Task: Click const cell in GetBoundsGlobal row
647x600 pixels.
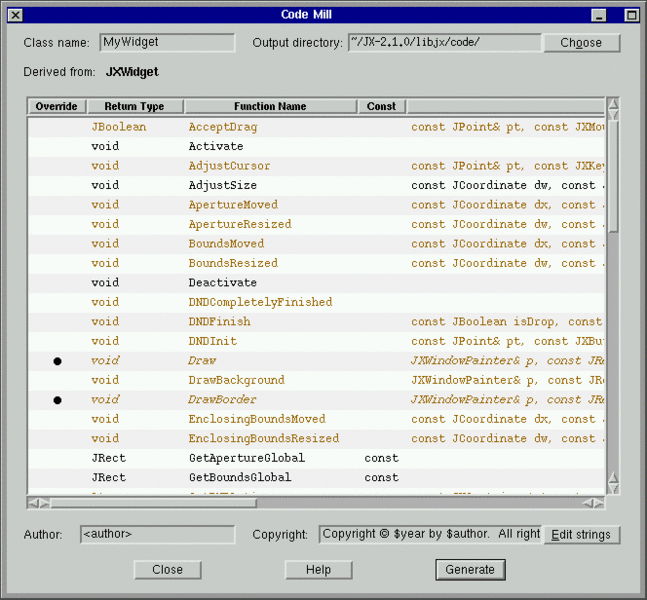Action: 381,477
